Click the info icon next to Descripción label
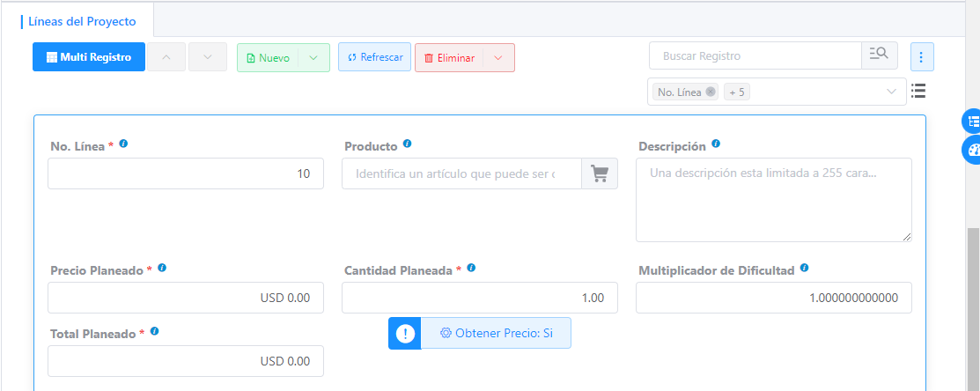 pos(716,144)
